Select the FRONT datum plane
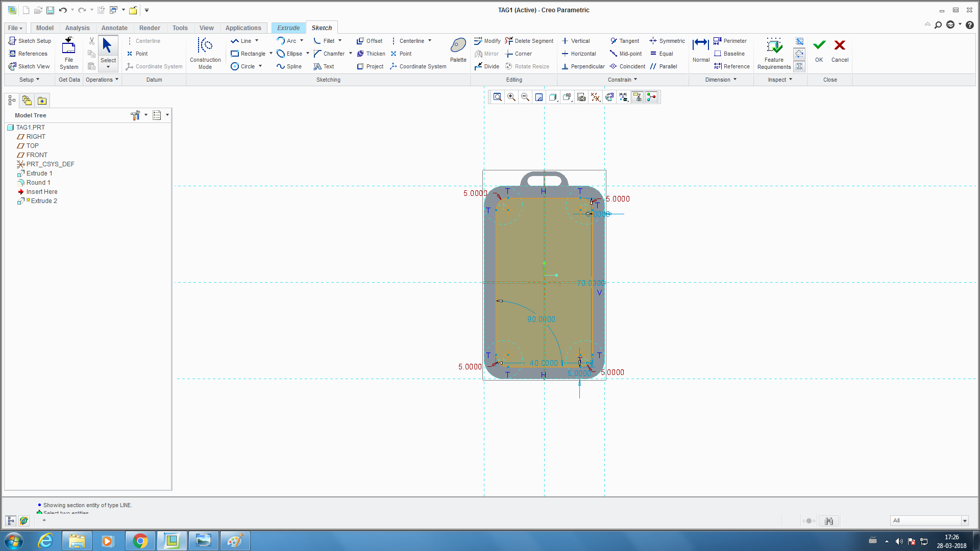The image size is (980, 551). coord(37,155)
